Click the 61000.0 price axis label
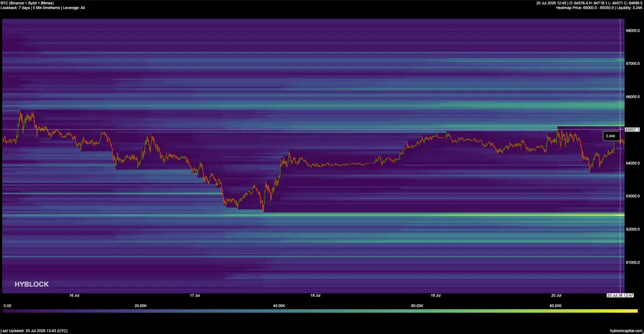The width and height of the screenshot is (644, 334). (x=634, y=262)
